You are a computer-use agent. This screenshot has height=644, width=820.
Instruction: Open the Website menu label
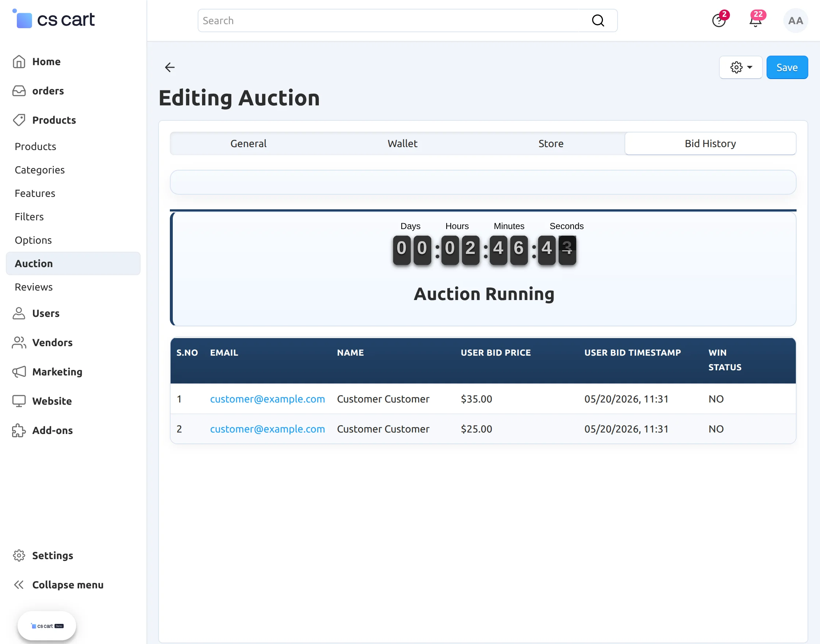tap(52, 401)
